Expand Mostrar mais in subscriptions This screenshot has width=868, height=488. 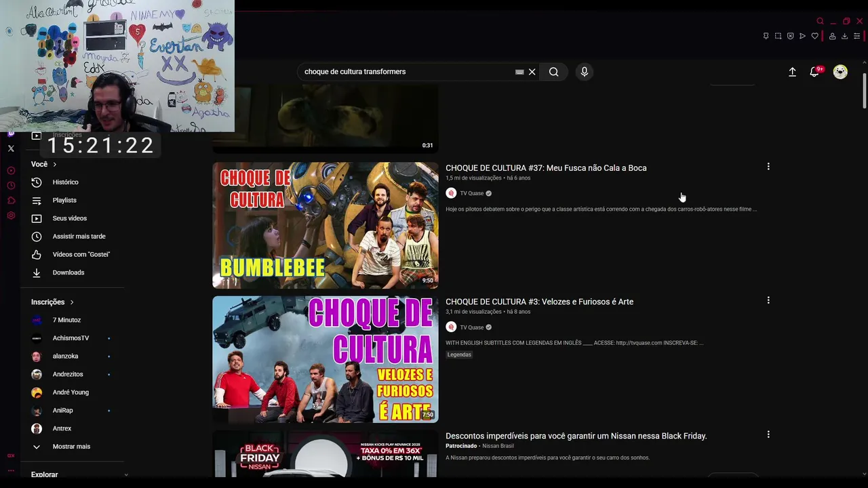click(71, 447)
